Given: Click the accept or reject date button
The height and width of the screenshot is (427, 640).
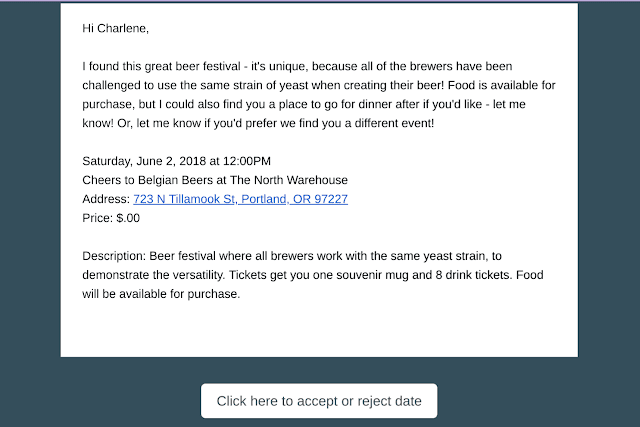Looking at the screenshot, I should click(x=319, y=401).
